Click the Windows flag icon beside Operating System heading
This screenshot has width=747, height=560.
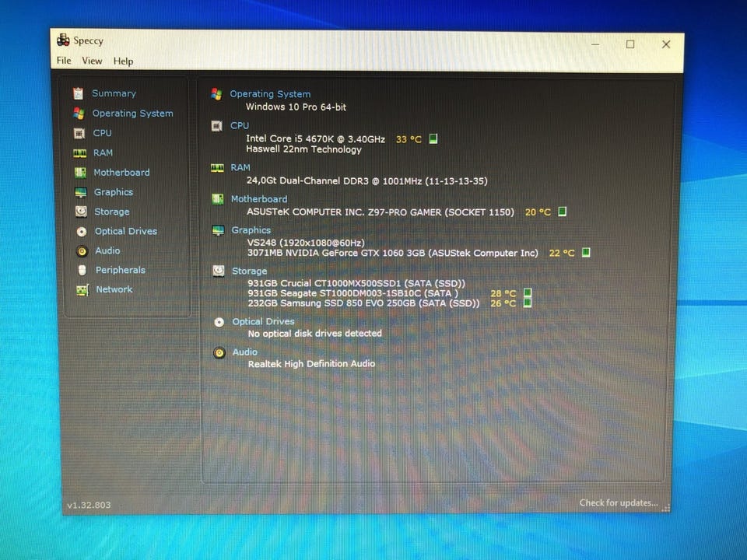click(217, 94)
